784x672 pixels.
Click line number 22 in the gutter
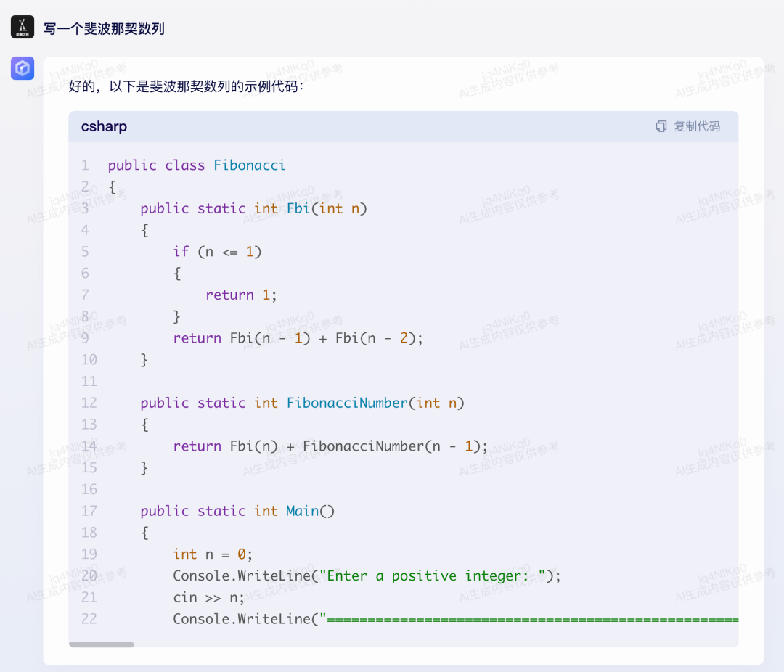pos(89,619)
